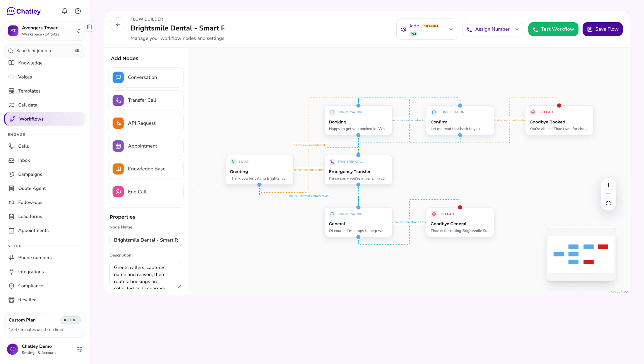The height and width of the screenshot is (364, 644).
Task: Open Campaigns in the sidebar
Action: 45,174
